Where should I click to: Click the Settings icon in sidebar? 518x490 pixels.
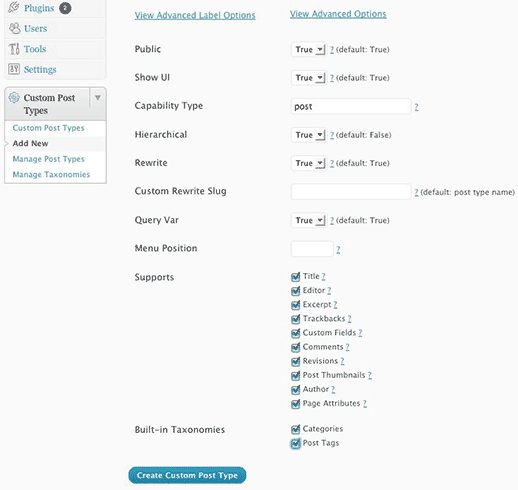click(14, 69)
